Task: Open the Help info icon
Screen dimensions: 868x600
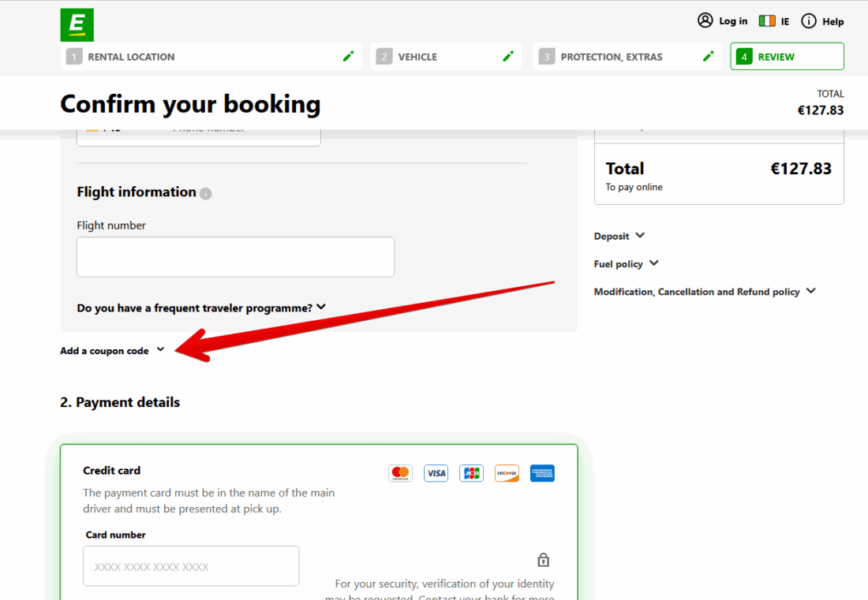Action: coord(808,21)
